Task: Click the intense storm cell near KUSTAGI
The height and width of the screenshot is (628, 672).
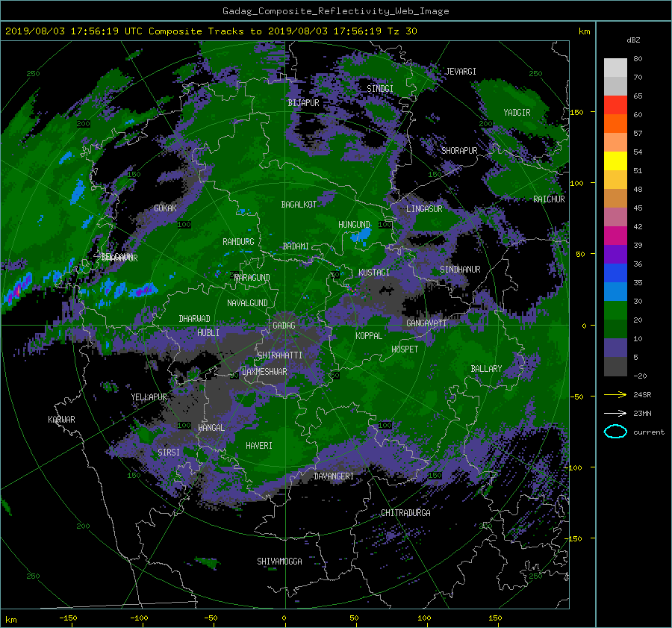Action: pos(352,290)
